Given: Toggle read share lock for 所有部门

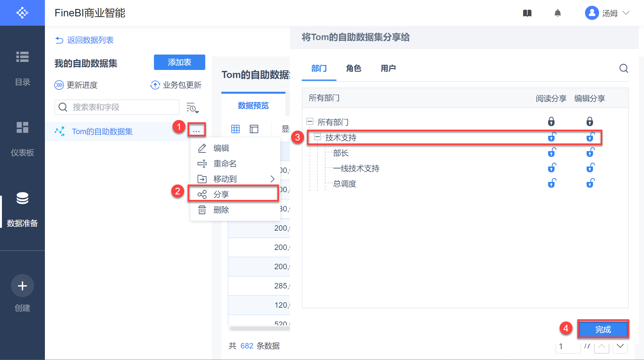Looking at the screenshot, I should (551, 122).
